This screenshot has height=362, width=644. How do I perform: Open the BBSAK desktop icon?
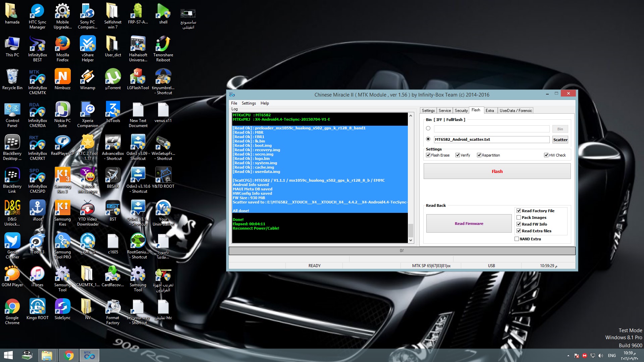click(x=113, y=178)
